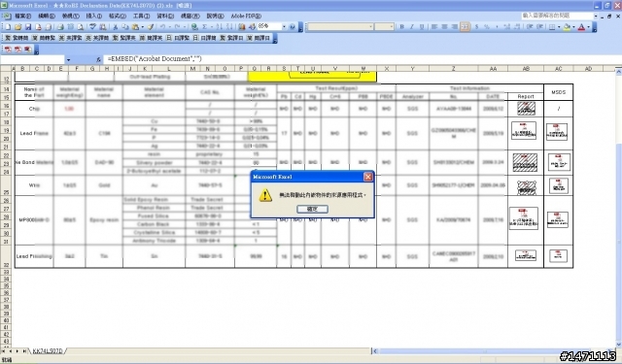Open the Borders dropdown arrow
The image size is (622, 364).
(x=559, y=27)
